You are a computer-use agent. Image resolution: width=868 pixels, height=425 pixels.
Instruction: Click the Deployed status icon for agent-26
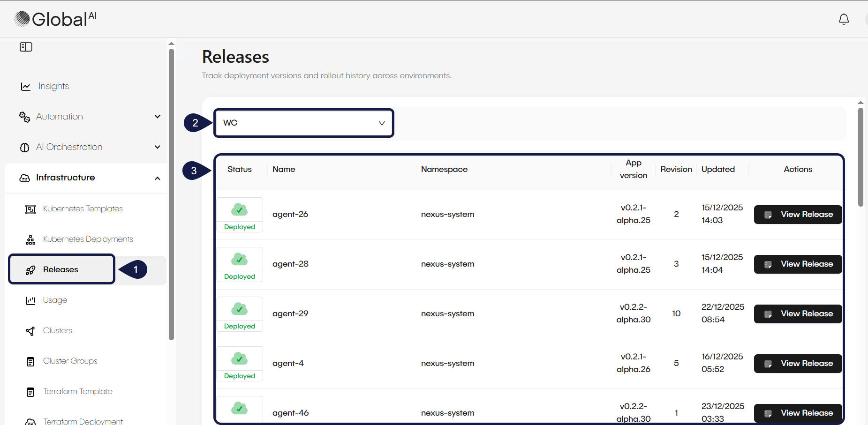pos(240,210)
